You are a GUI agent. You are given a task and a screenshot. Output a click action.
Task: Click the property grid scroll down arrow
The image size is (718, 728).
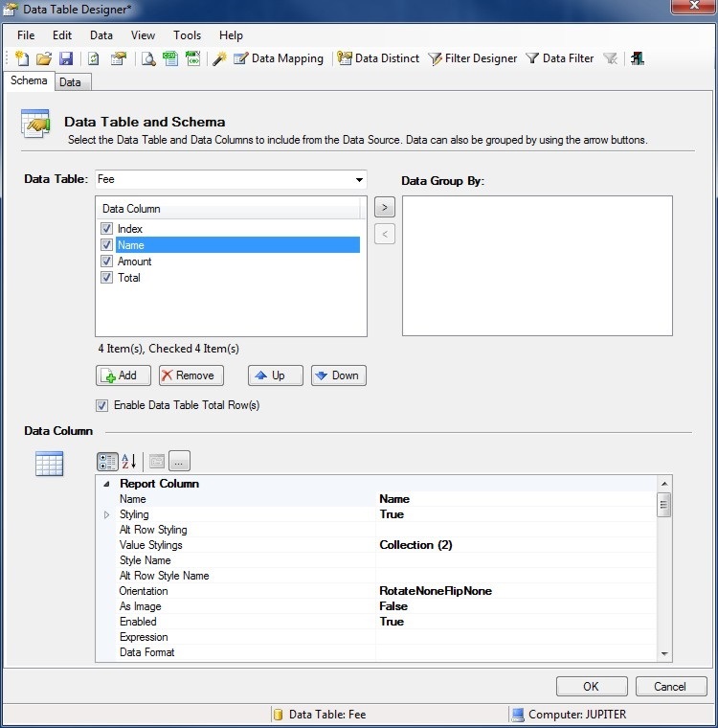click(664, 652)
